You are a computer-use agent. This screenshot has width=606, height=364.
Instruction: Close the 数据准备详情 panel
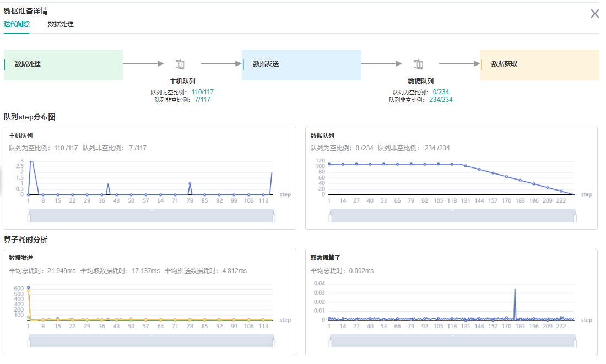click(x=595, y=14)
